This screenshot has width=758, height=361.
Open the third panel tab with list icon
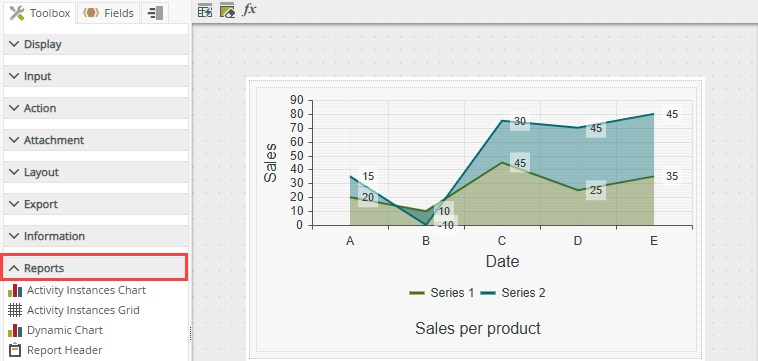155,13
